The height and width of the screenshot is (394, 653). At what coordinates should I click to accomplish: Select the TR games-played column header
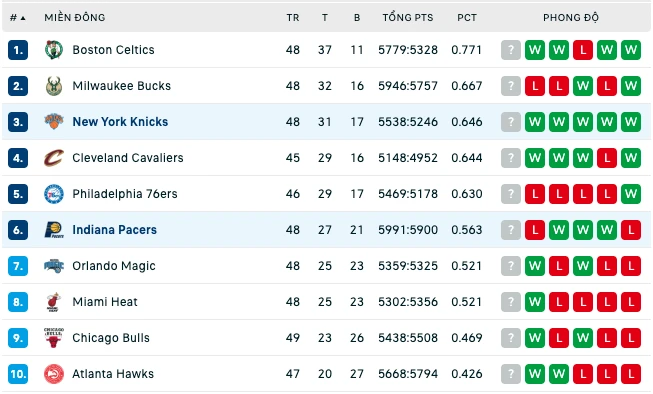click(x=293, y=18)
